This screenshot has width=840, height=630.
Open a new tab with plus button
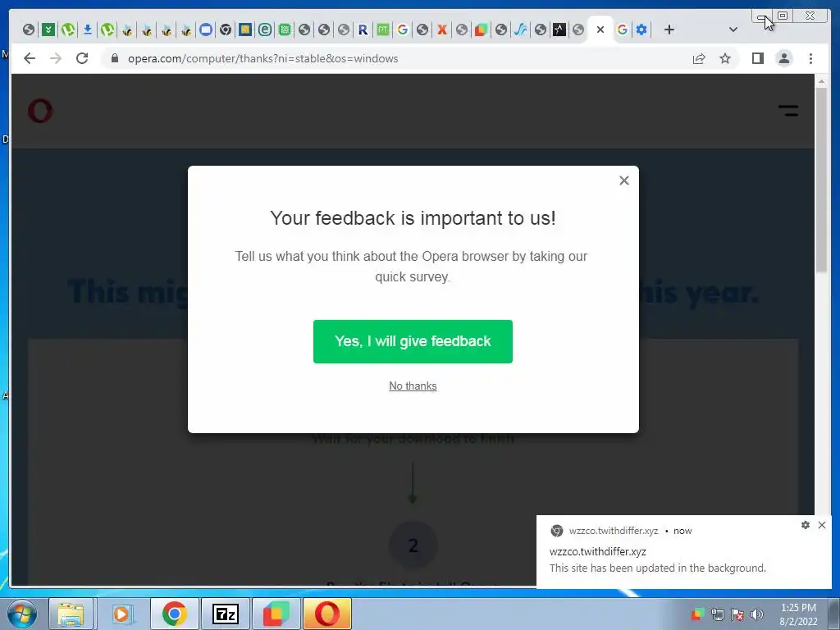pyautogui.click(x=669, y=30)
